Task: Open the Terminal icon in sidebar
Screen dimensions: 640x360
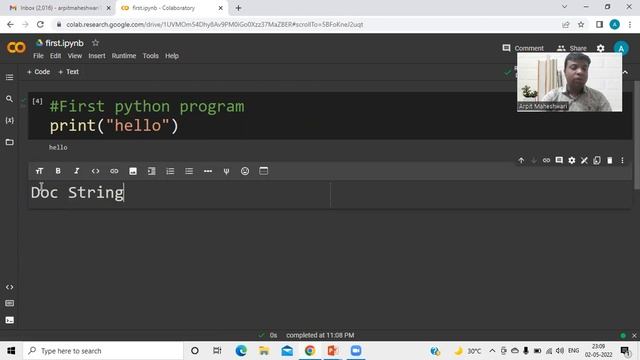Action: 9,320
